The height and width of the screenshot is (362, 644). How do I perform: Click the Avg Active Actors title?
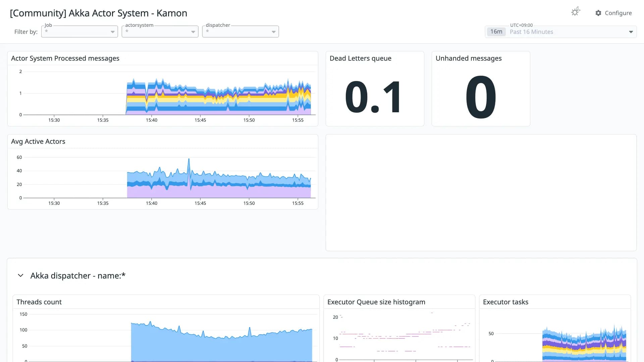(38, 141)
